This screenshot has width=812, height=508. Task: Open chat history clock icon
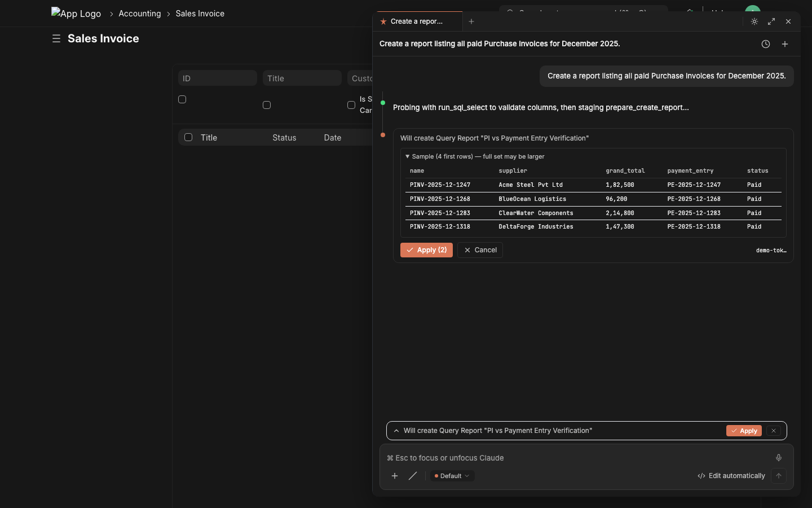pyautogui.click(x=766, y=44)
